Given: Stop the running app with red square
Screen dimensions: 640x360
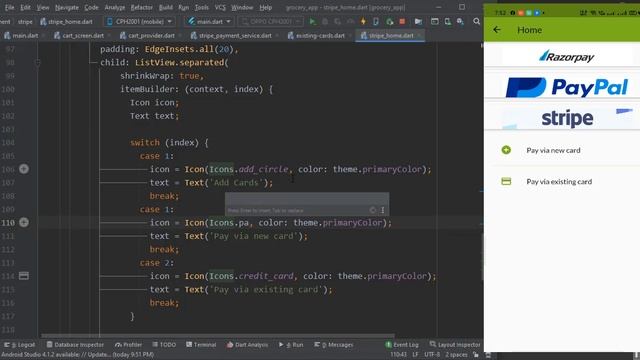Looking at the screenshot, I should [402, 21].
